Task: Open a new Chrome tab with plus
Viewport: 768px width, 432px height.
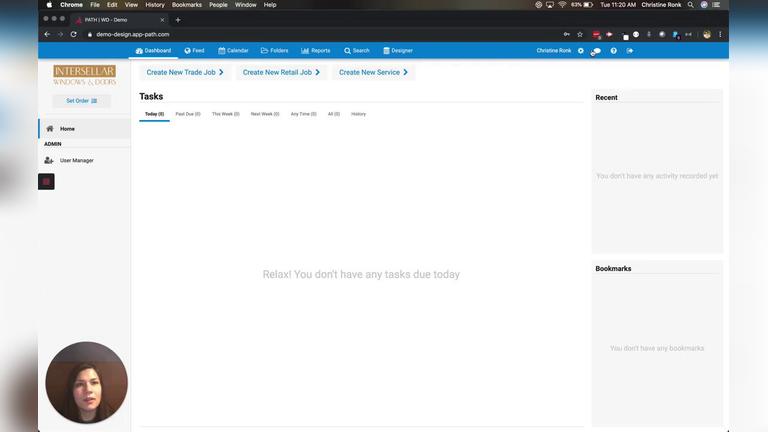Action: [178, 20]
